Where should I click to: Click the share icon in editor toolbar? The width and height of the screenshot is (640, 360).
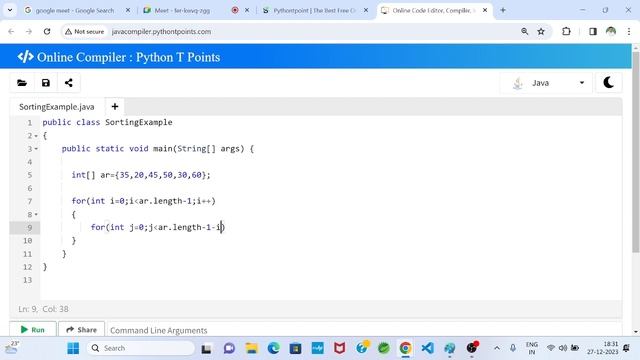pos(69,83)
